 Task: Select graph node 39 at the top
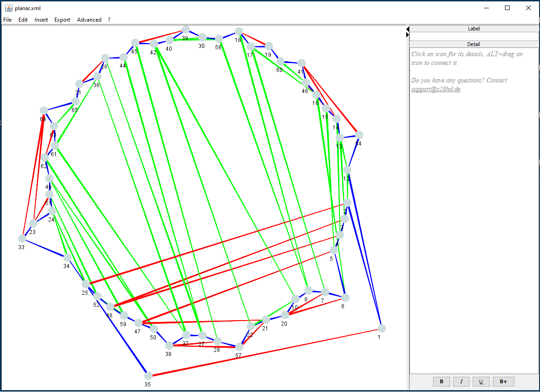[x=186, y=29]
